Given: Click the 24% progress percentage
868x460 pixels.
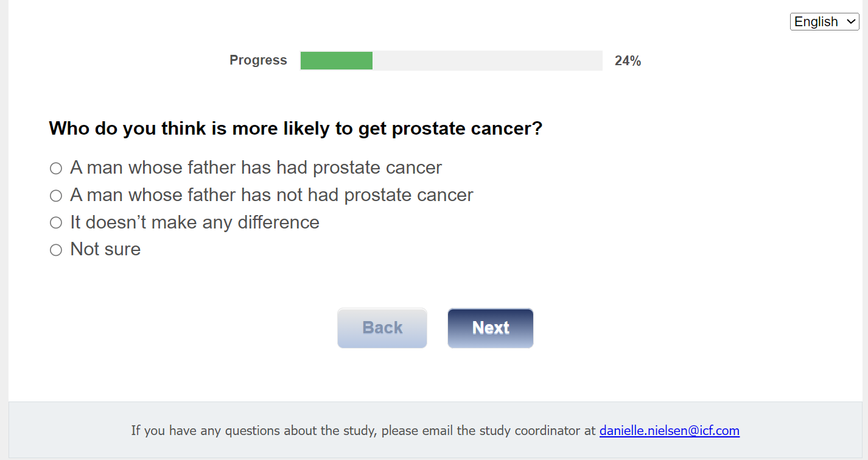Looking at the screenshot, I should tap(628, 61).
